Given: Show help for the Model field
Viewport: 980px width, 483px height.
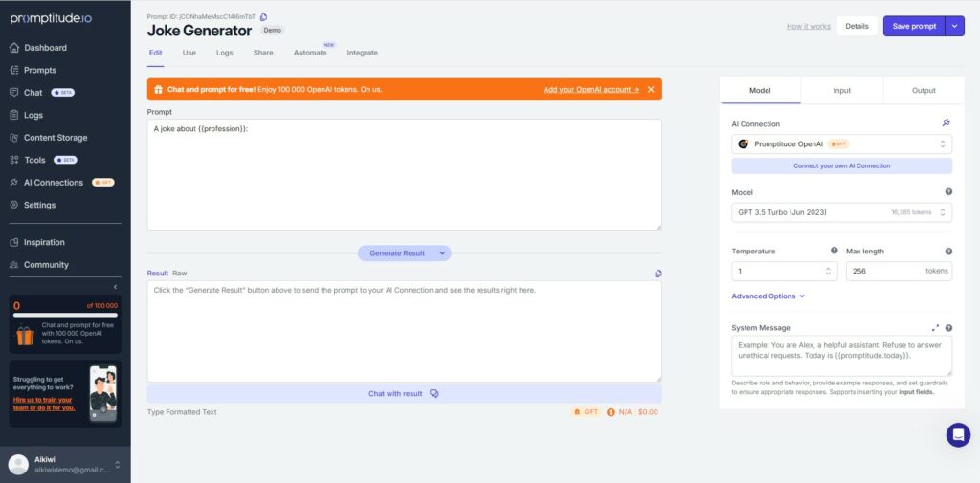Looking at the screenshot, I should pos(948,192).
